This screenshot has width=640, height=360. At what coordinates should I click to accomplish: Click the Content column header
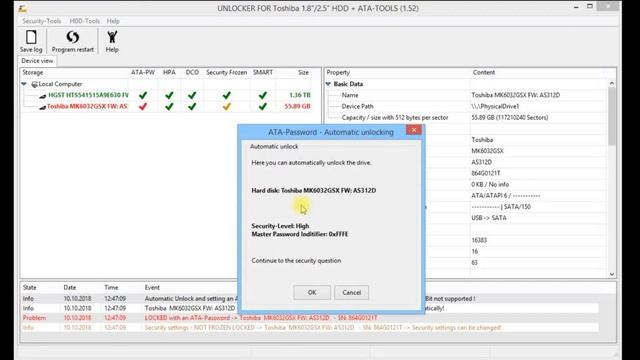pyautogui.click(x=484, y=72)
